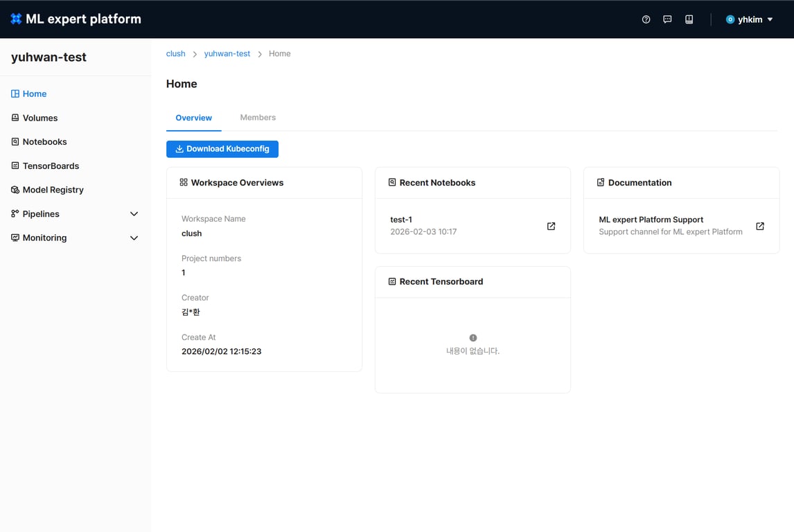Open Volumes from the sidebar
The image size is (794, 532).
coord(40,118)
